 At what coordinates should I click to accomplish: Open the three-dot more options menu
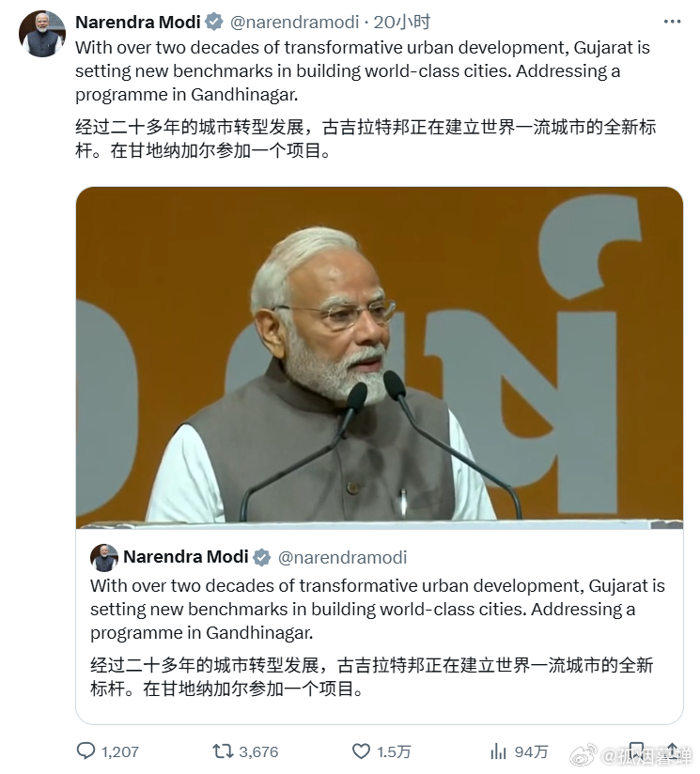(x=672, y=22)
